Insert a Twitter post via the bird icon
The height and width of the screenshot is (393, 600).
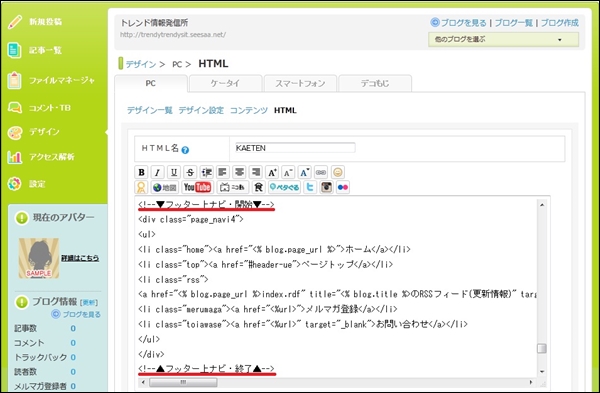pyautogui.click(x=310, y=188)
